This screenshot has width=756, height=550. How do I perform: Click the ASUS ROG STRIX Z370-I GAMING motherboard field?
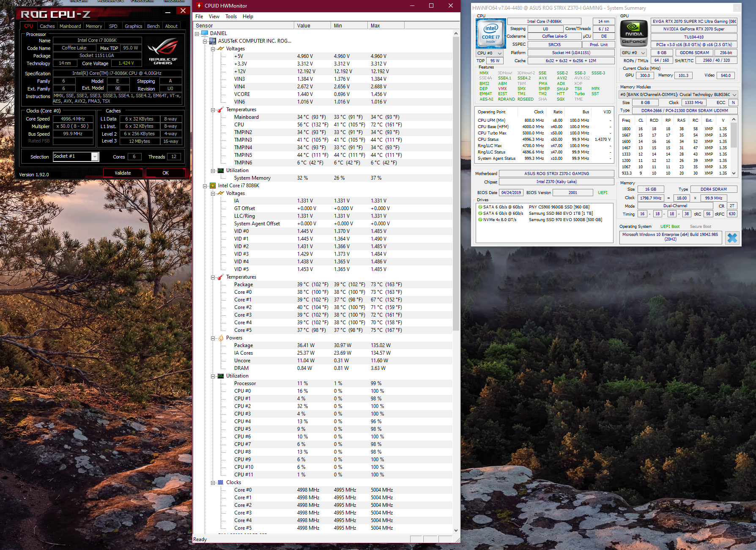tap(556, 174)
